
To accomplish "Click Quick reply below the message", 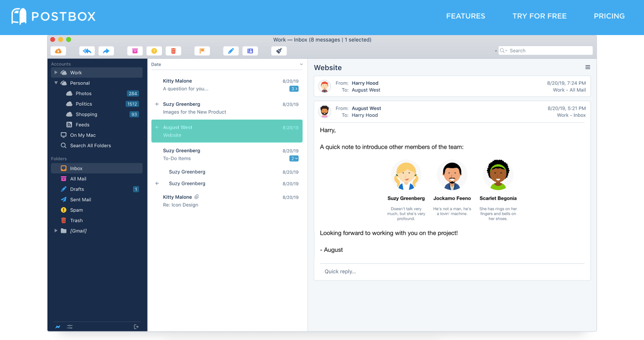I will pos(340,271).
